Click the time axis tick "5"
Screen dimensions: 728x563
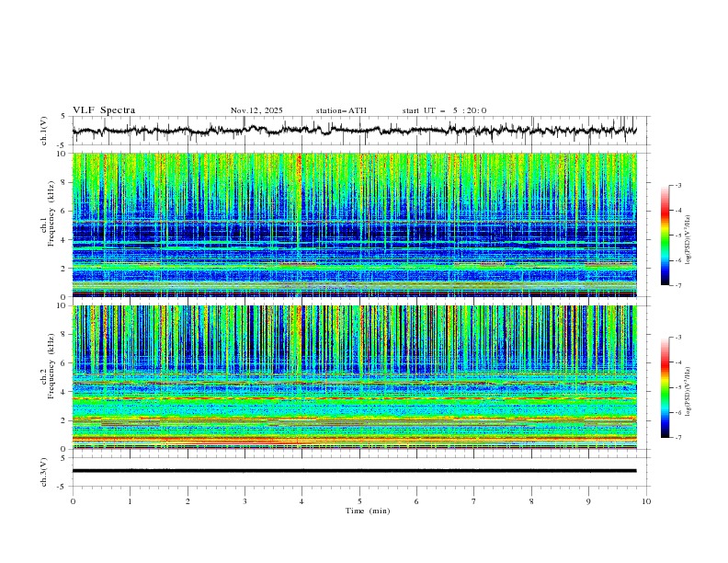point(359,501)
